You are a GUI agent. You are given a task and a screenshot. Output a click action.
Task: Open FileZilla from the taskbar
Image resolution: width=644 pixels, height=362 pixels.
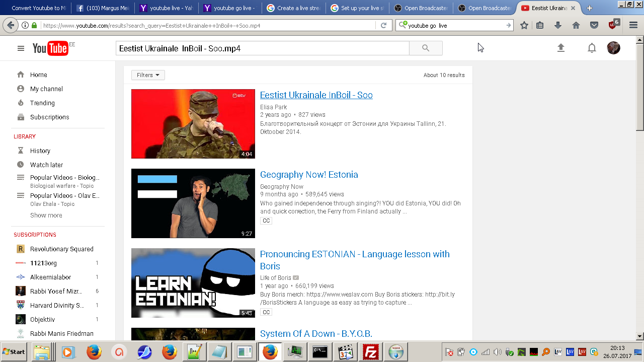coord(371,352)
